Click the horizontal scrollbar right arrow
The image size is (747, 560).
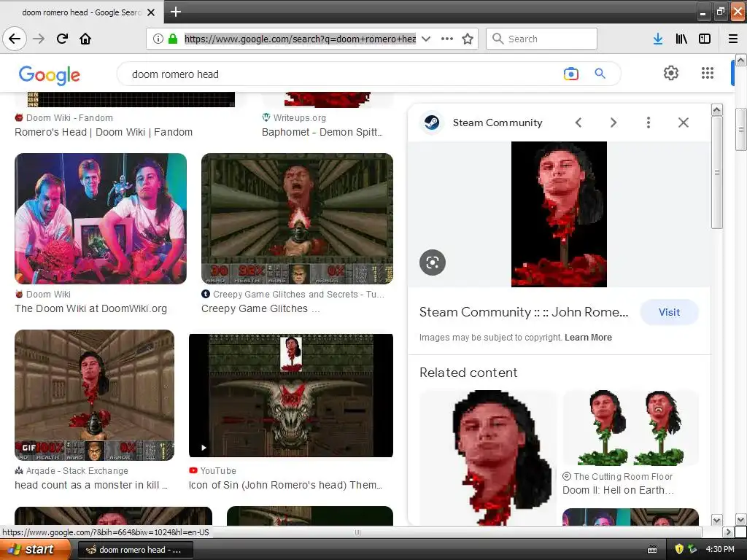pyautogui.click(x=727, y=532)
